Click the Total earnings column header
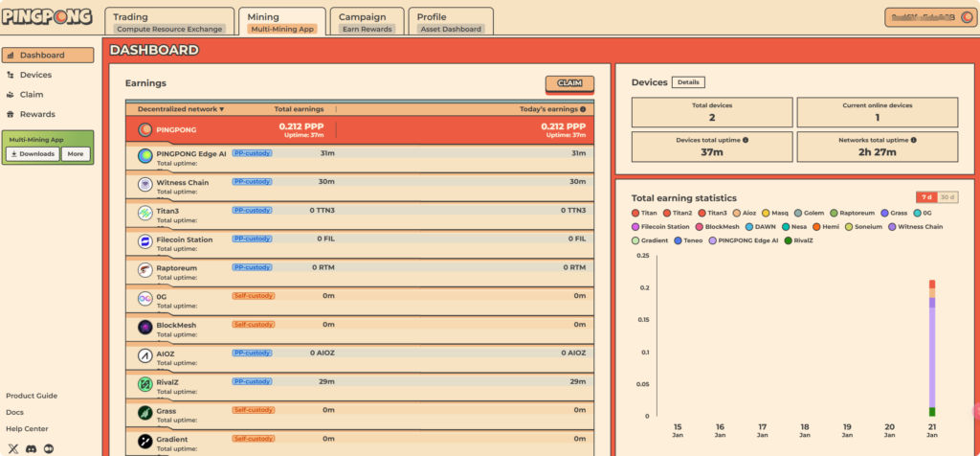This screenshot has height=456, width=980. 299,109
